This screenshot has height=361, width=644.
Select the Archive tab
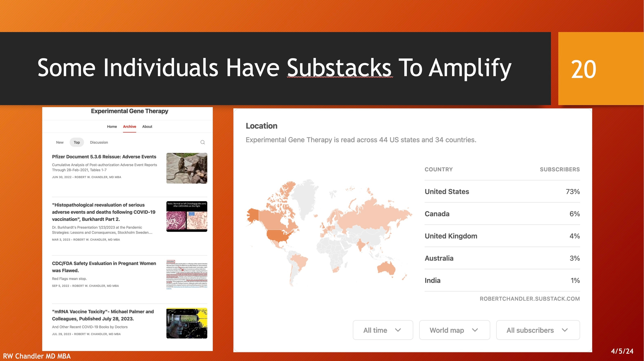[x=130, y=127]
